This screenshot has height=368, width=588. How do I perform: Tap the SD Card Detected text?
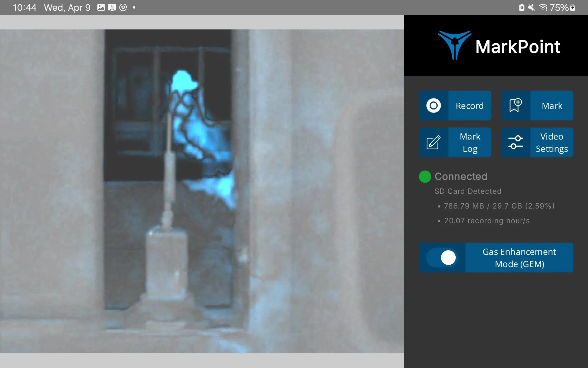pyautogui.click(x=468, y=191)
